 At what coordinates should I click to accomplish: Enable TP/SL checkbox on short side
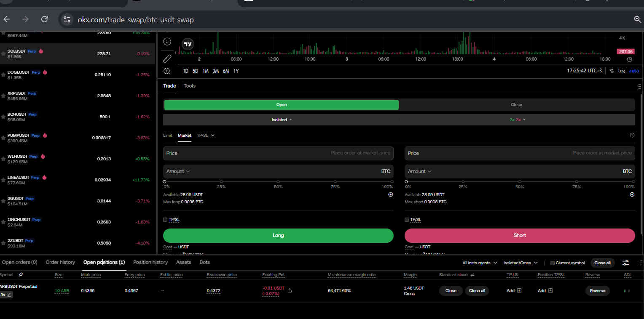pos(407,220)
